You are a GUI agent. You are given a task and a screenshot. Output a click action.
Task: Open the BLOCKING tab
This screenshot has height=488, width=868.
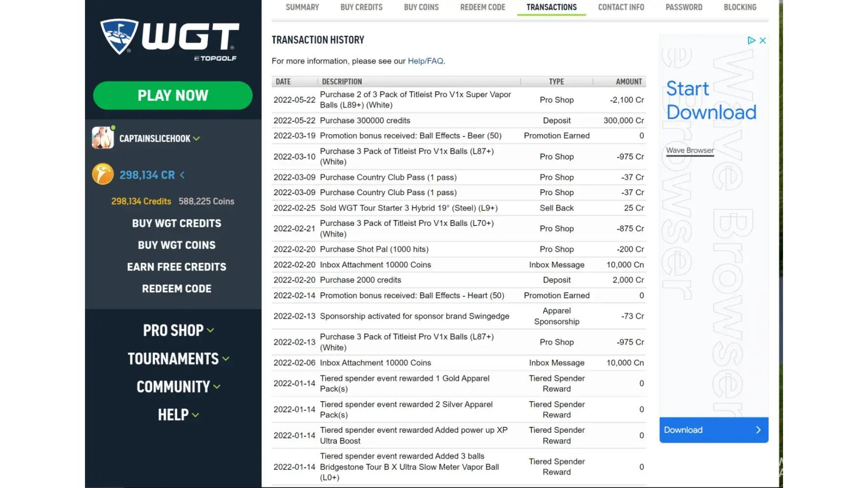740,7
